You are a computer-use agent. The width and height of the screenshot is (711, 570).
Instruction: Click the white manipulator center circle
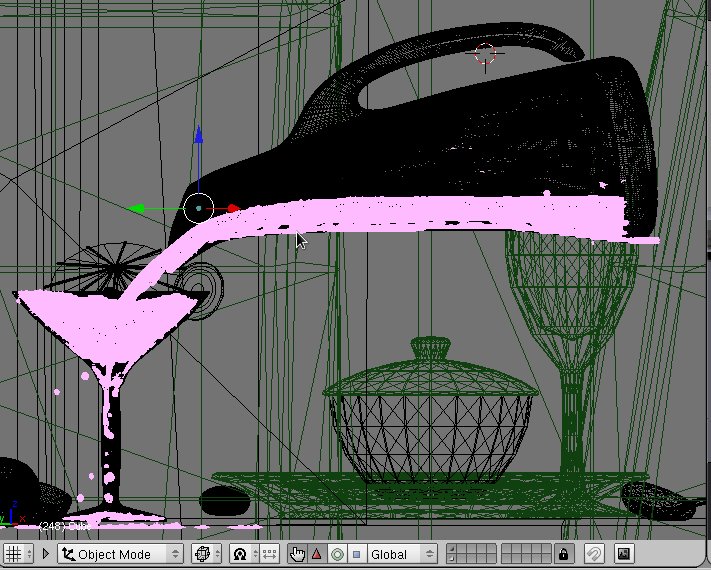[x=199, y=208]
